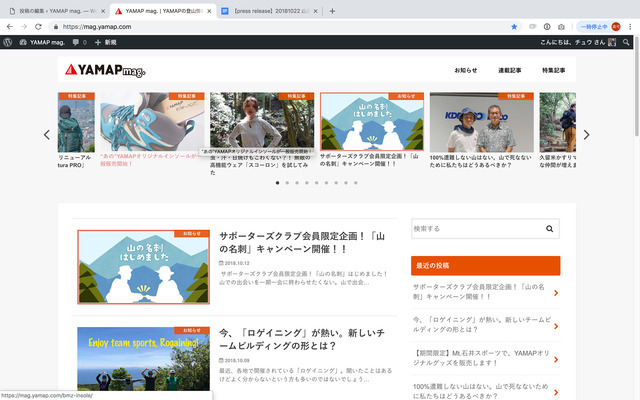Open the 山の名刺 article list thumbnail
Viewport: 640px width, 400px height.
(143, 267)
